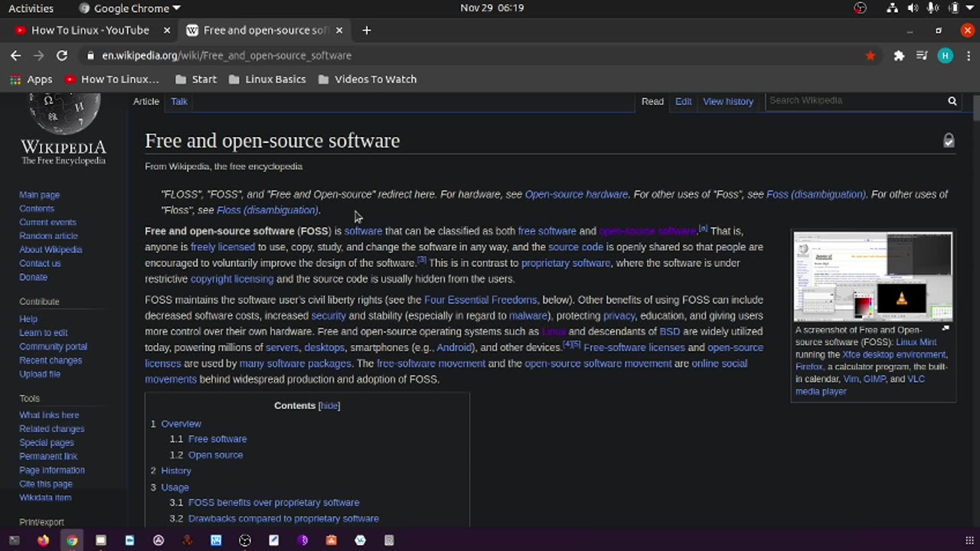Switch to How To Linux YouTube tab
Viewport: 980px width, 551px height.
tap(90, 30)
